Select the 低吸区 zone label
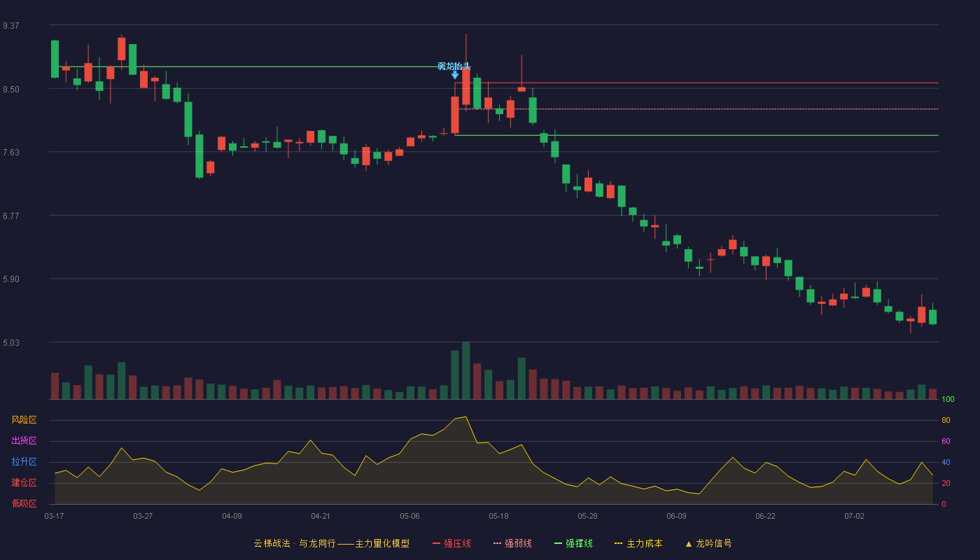980x560 pixels. (x=24, y=503)
